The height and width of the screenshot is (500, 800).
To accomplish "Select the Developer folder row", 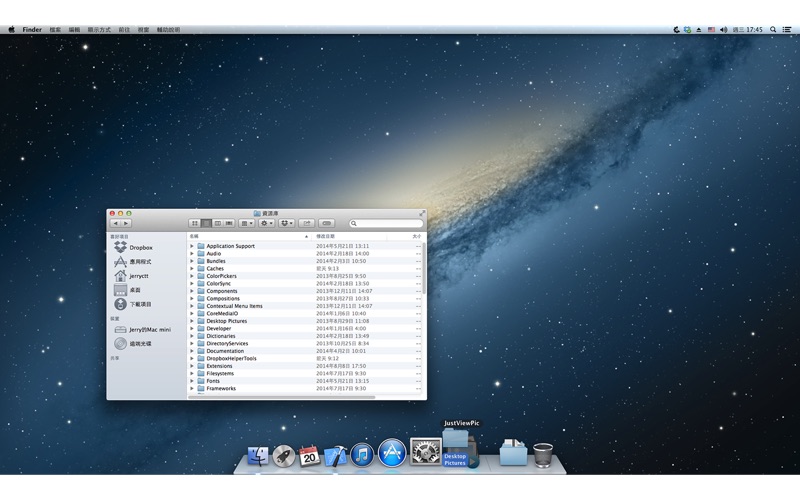I will tap(305, 329).
